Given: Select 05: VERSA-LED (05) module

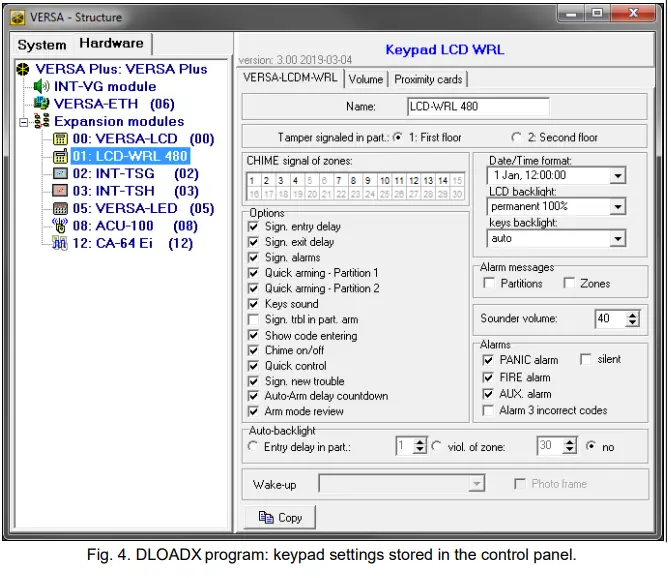Looking at the screenshot, I should click(x=143, y=208).
